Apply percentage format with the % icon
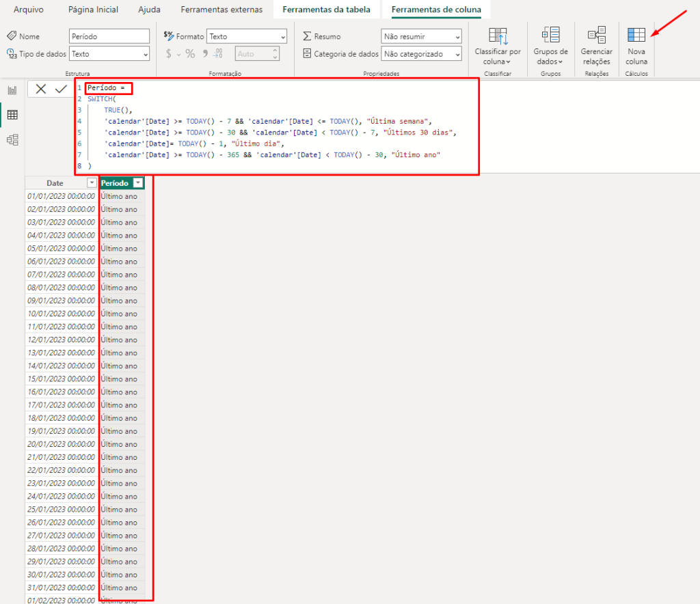 (x=190, y=54)
